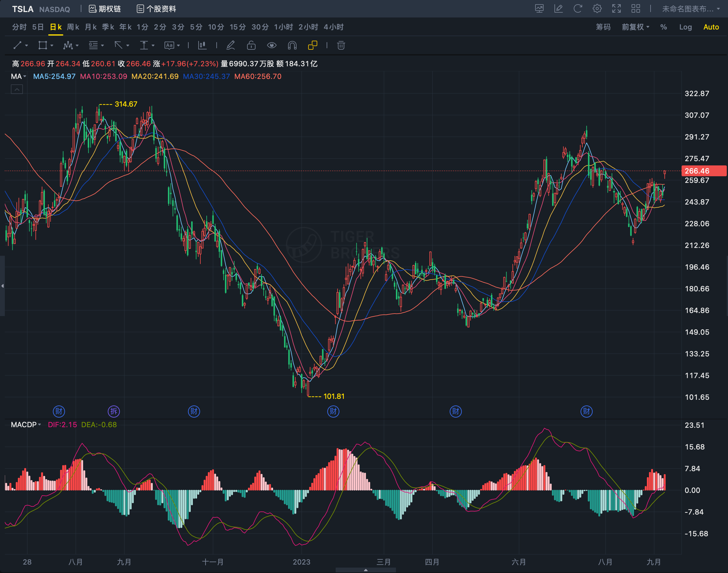
Task: Switch to the 15分 timeframe tab
Action: point(237,27)
